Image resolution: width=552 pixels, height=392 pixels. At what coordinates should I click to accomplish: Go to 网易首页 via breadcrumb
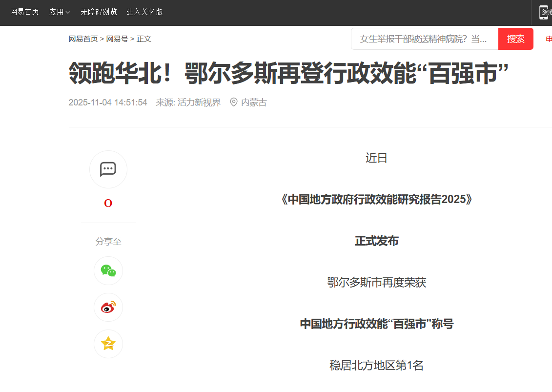tap(83, 39)
